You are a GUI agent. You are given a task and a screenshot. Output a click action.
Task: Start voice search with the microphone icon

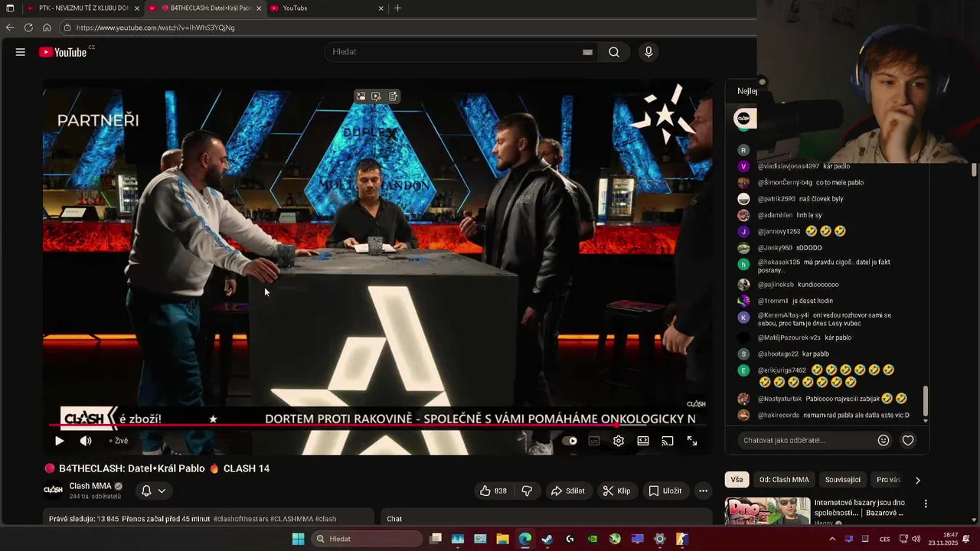(648, 52)
